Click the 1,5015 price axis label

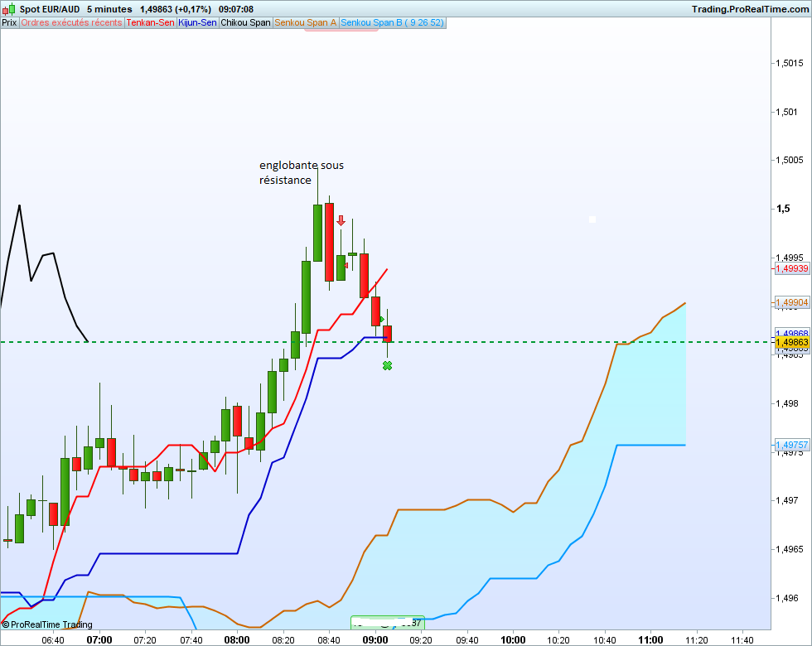[x=790, y=63]
